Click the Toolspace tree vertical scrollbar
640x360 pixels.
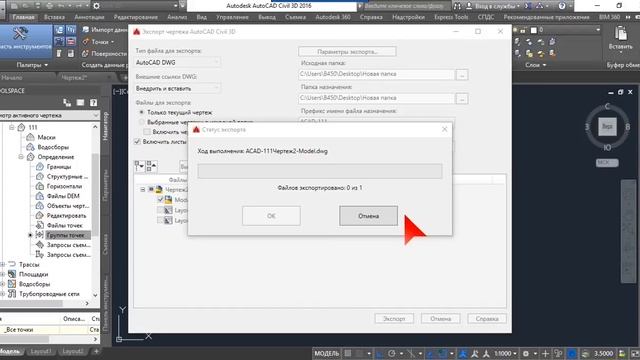[95, 196]
